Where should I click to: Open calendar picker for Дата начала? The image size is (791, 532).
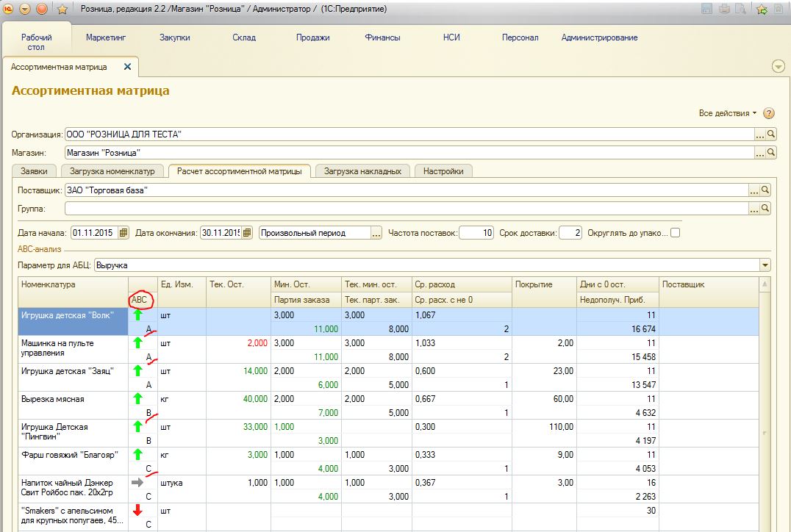[124, 232]
